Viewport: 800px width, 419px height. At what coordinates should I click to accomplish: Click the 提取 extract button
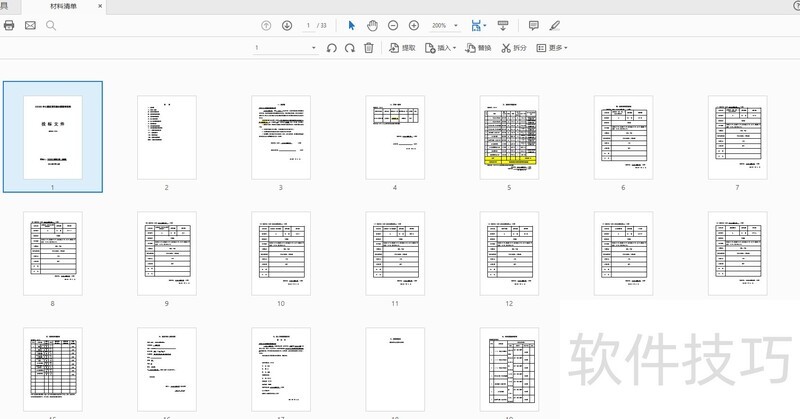pos(402,48)
